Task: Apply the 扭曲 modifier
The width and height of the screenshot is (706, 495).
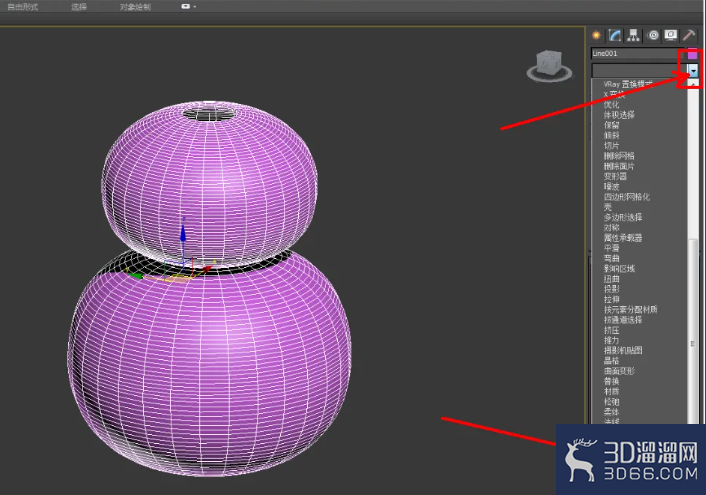Action: coord(611,279)
